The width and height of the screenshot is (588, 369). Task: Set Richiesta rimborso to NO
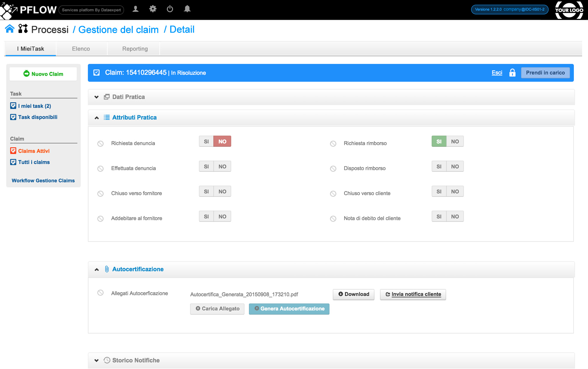pos(455,142)
